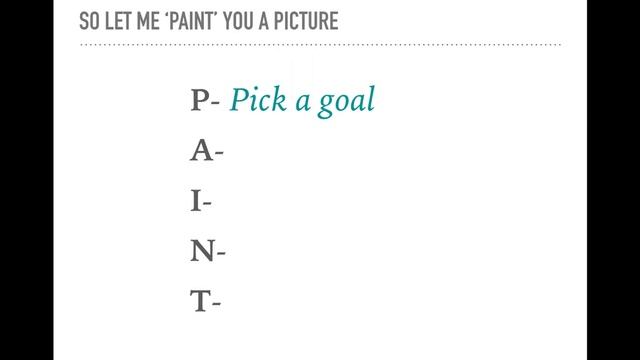Click the dotted divider line under the title
Image resolution: width=640 pixels, height=360 pixels.
point(320,44)
